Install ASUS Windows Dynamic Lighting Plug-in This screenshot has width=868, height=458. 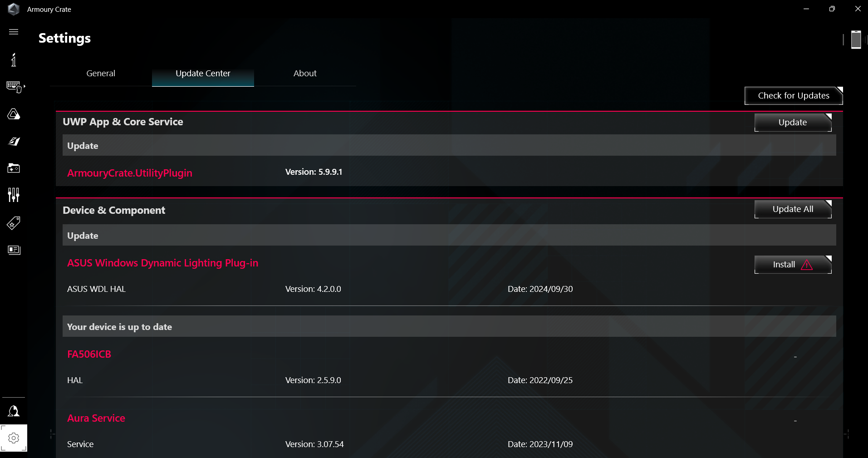click(793, 265)
